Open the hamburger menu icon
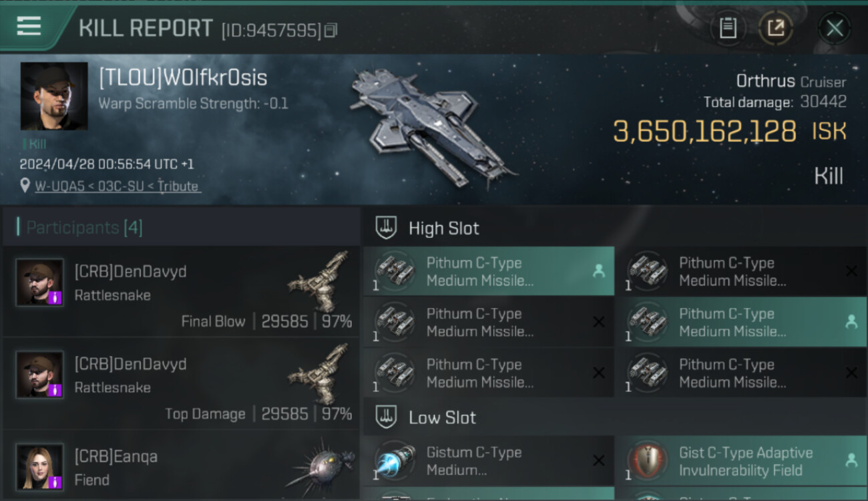This screenshot has width=868, height=501. [x=29, y=26]
